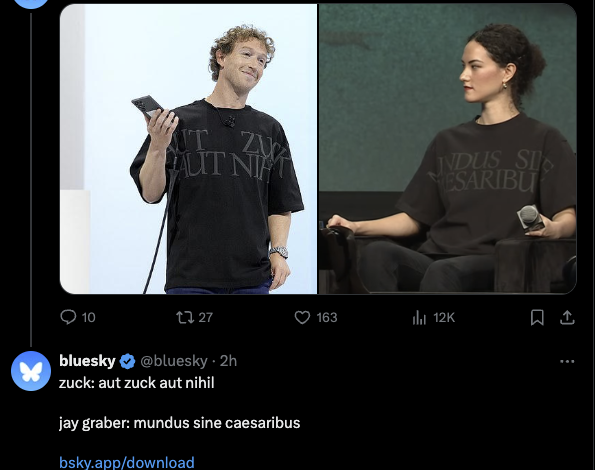Repost the post with 27 reposts

185,317
